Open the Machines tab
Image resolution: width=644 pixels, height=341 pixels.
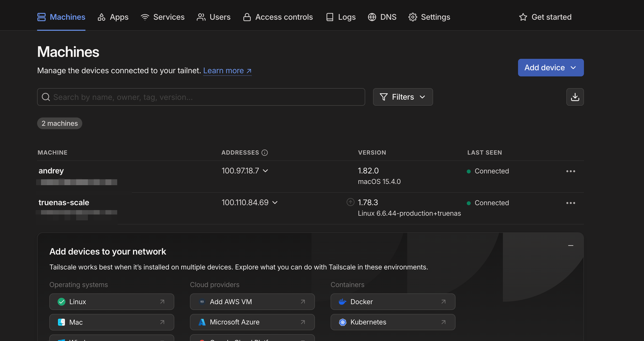61,17
